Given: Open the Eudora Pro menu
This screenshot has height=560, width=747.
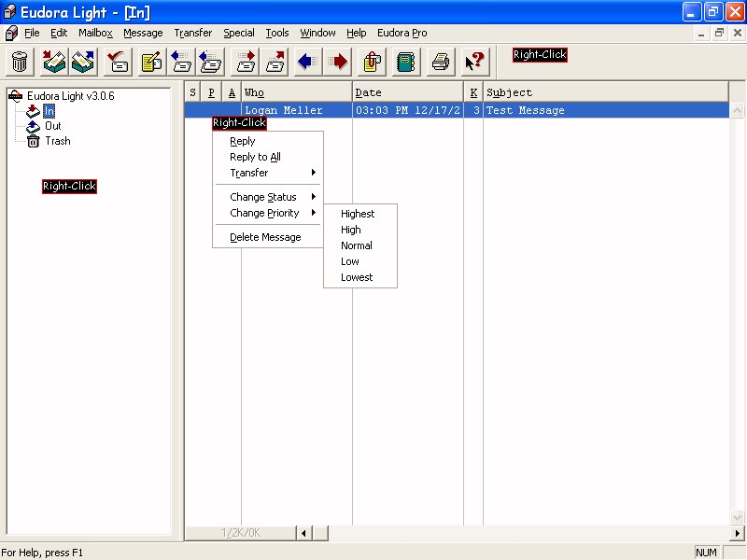Looking at the screenshot, I should pos(402,33).
